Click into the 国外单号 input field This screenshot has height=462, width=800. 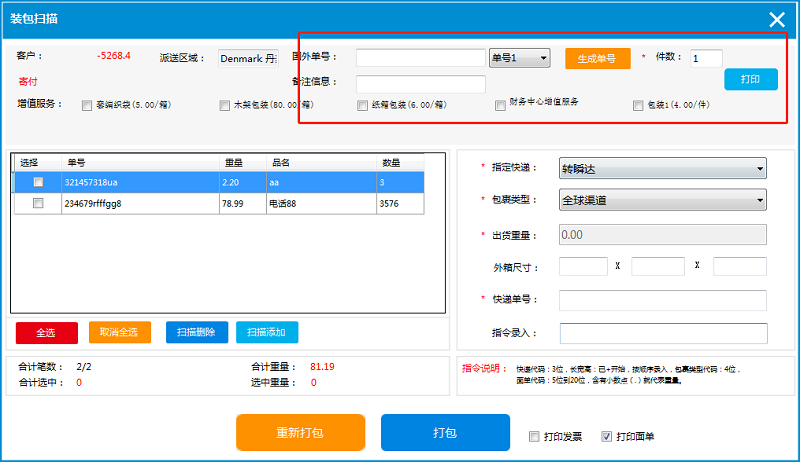pos(420,59)
